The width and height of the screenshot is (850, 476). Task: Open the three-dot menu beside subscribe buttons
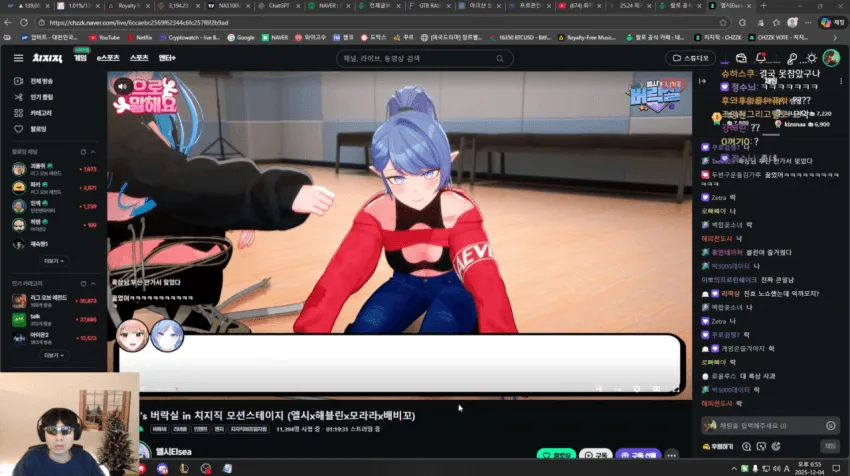click(672, 455)
